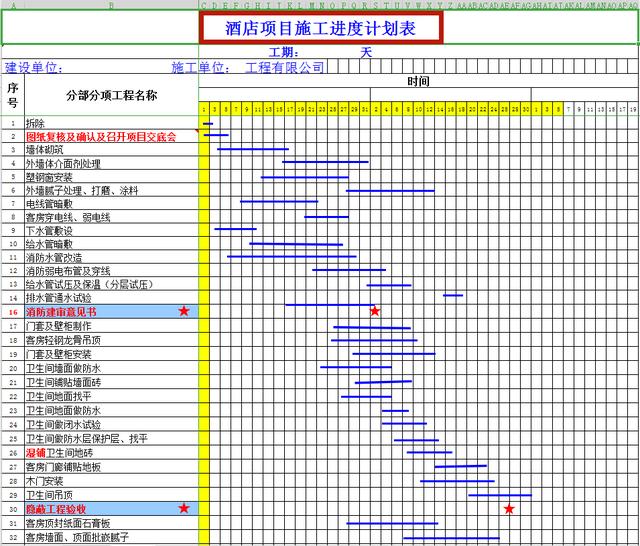Select the 卫生间做闭水试验 cell
The height and width of the screenshot is (546, 640).
tap(111, 424)
